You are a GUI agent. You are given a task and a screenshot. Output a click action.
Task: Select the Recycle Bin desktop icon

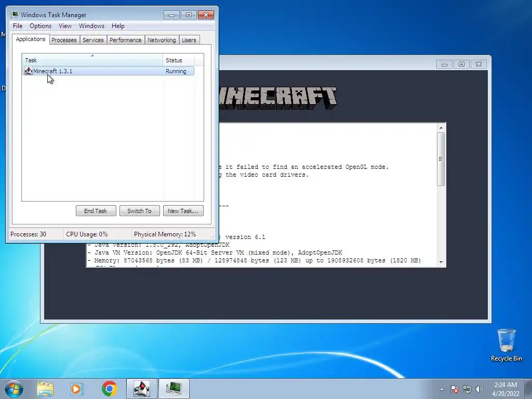pos(506,345)
